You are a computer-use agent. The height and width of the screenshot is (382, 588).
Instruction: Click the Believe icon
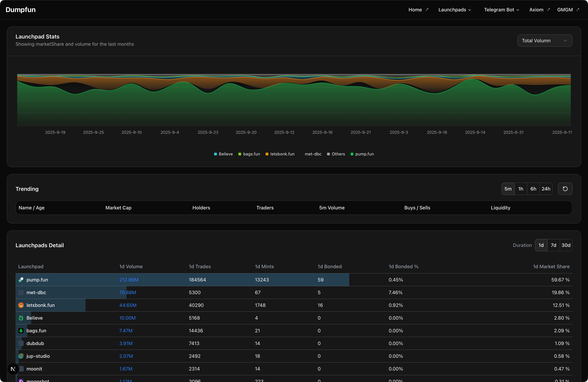click(x=21, y=318)
